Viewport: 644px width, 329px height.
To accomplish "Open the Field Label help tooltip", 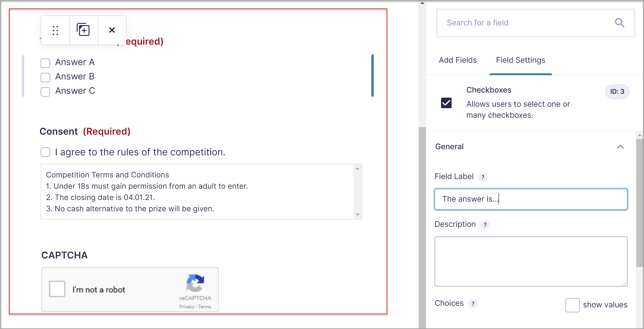I will (x=483, y=177).
